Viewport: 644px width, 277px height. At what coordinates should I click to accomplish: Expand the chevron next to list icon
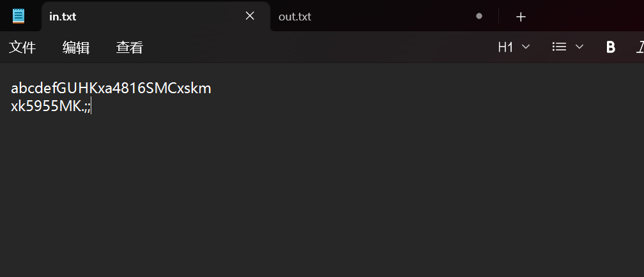point(579,47)
